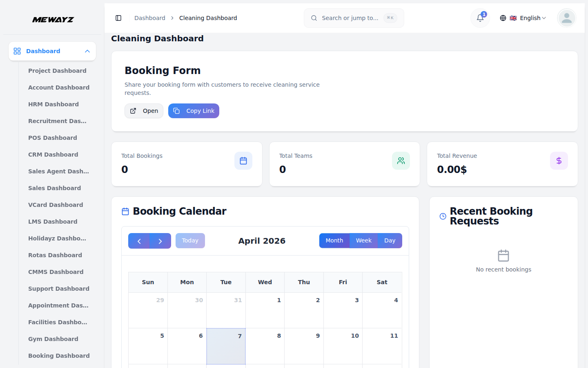Click the Total Teams people icon
588x368 pixels.
click(401, 161)
